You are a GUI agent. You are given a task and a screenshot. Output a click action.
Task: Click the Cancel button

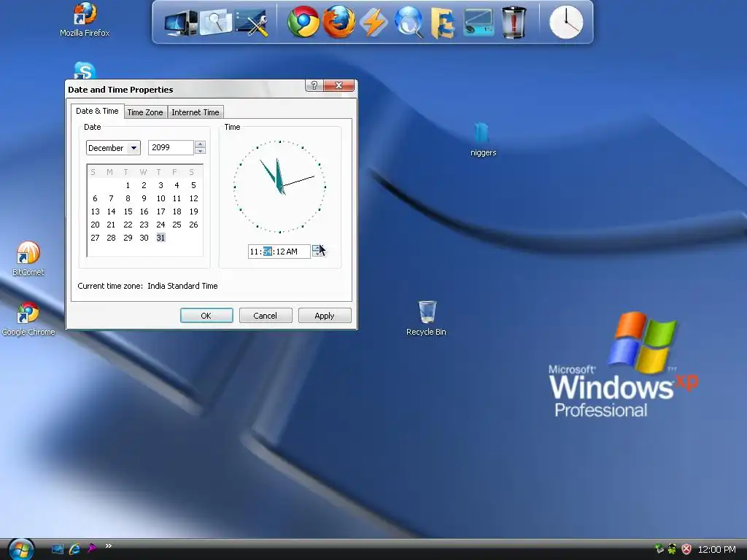[265, 316]
